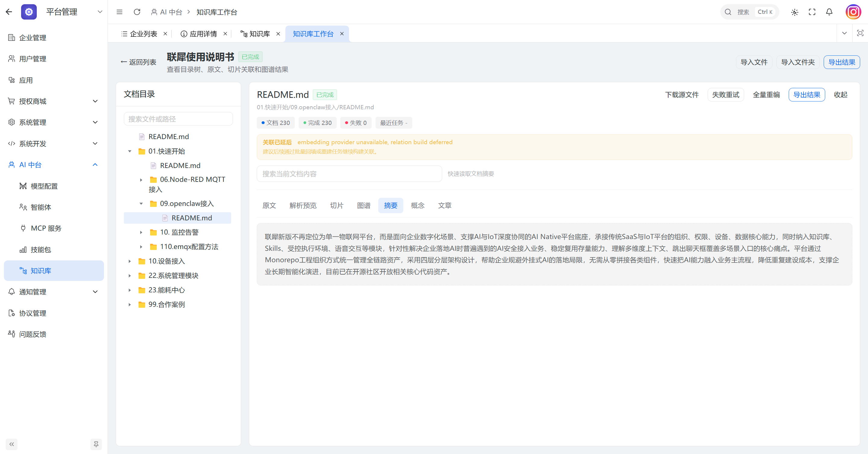The width and height of the screenshot is (868, 454).
Task: Open 模型配置 under AI 中台
Action: (x=54, y=186)
